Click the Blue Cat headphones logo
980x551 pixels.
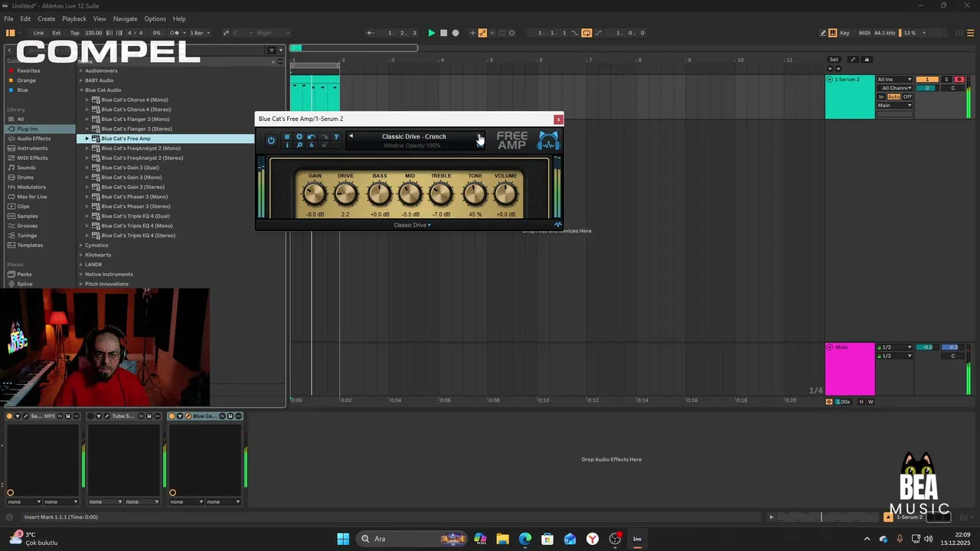[x=548, y=141]
